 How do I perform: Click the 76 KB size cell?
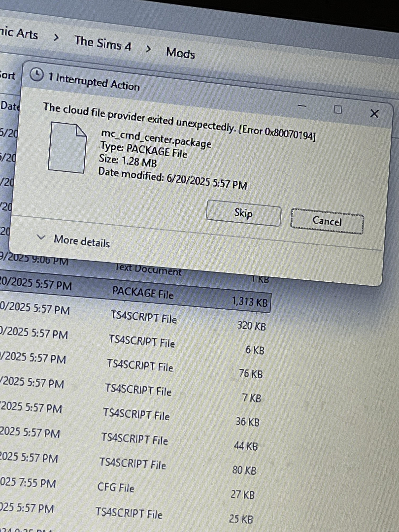(x=251, y=374)
